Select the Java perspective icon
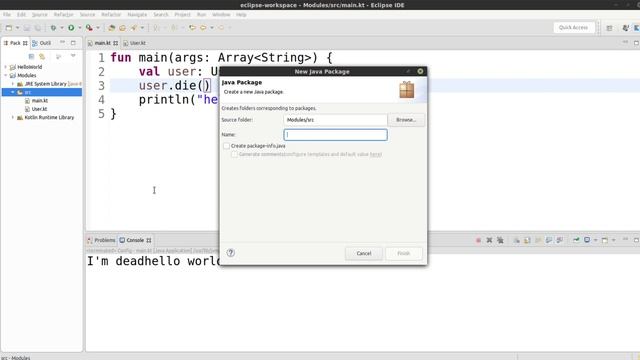 click(626, 28)
